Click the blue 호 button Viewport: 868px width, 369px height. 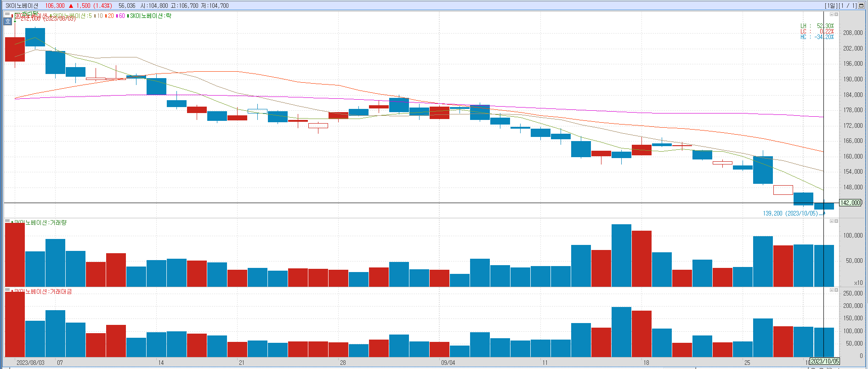(8, 21)
